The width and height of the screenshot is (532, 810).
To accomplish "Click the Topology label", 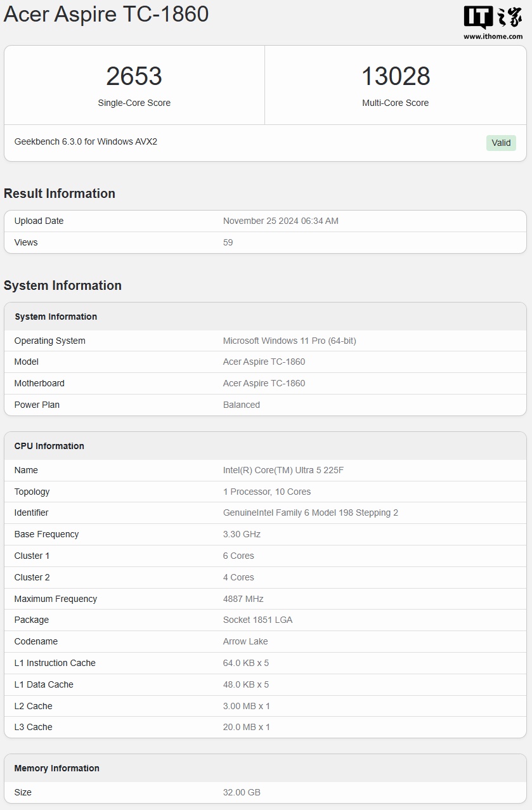I will click(32, 492).
